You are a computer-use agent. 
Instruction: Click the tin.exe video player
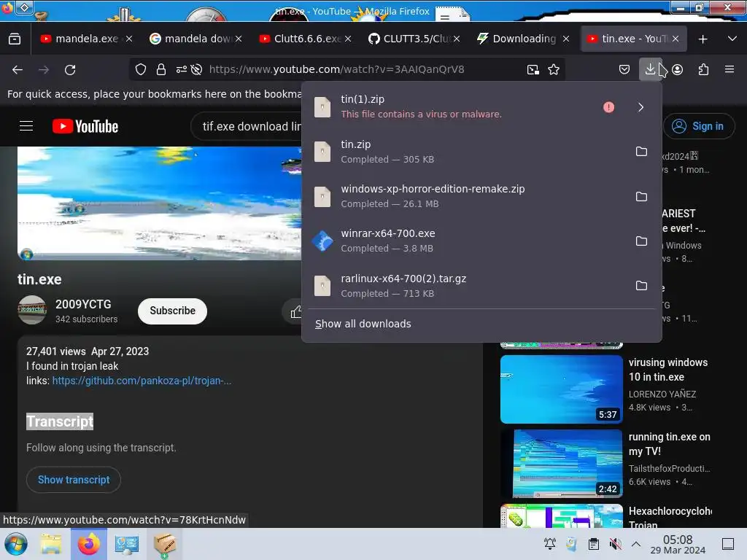tap(160, 203)
